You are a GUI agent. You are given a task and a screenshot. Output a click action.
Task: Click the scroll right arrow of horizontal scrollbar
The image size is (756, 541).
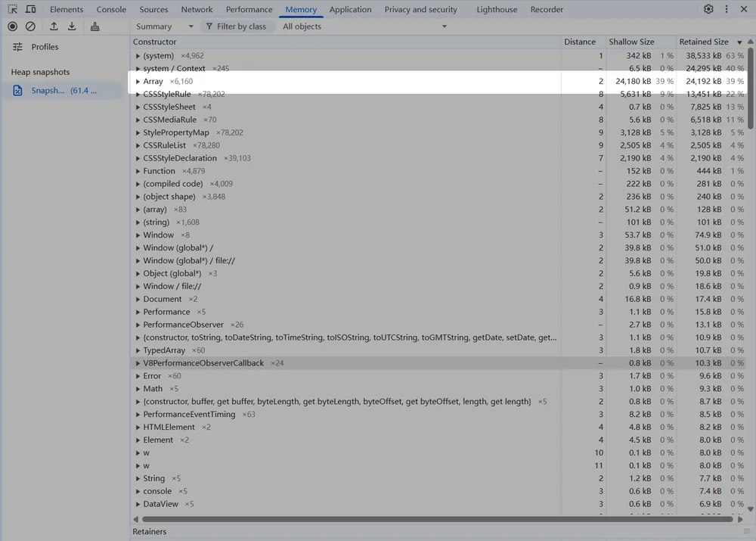(x=741, y=519)
